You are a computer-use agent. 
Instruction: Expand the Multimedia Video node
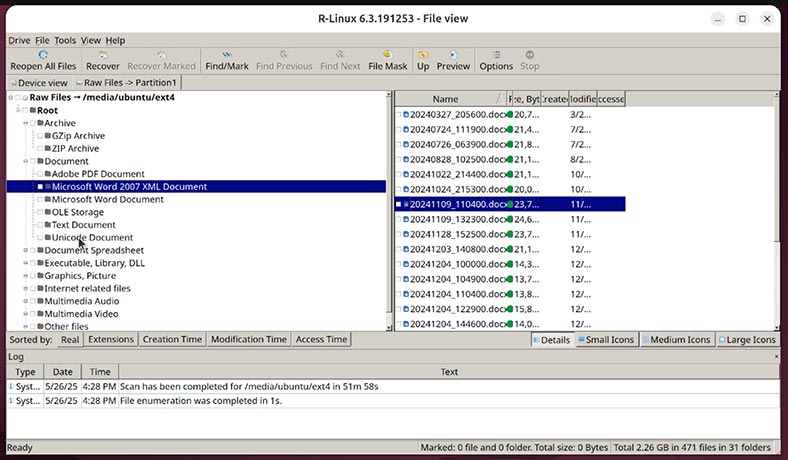click(25, 314)
